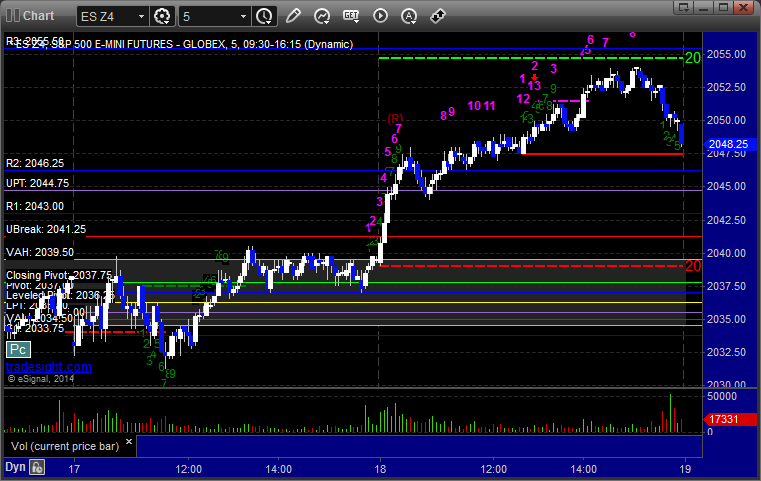Screen dimensions: 761x481
Task: Open the window options icon beside minimize
Action: pyautogui.click(x=684, y=7)
